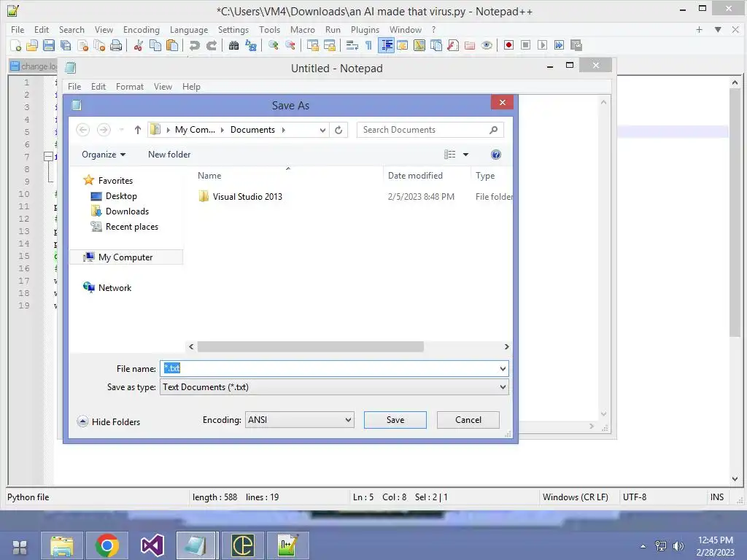Select My Computer in the navigation pane

[x=125, y=257]
